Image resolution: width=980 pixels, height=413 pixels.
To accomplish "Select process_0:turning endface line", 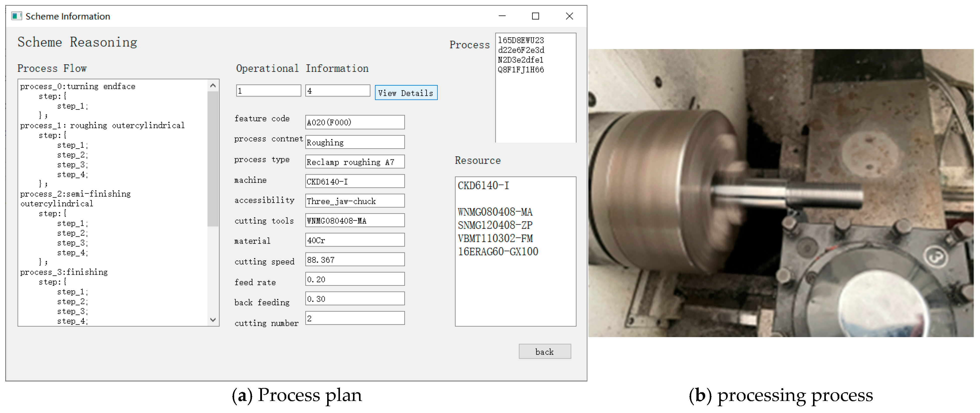I will pos(78,86).
